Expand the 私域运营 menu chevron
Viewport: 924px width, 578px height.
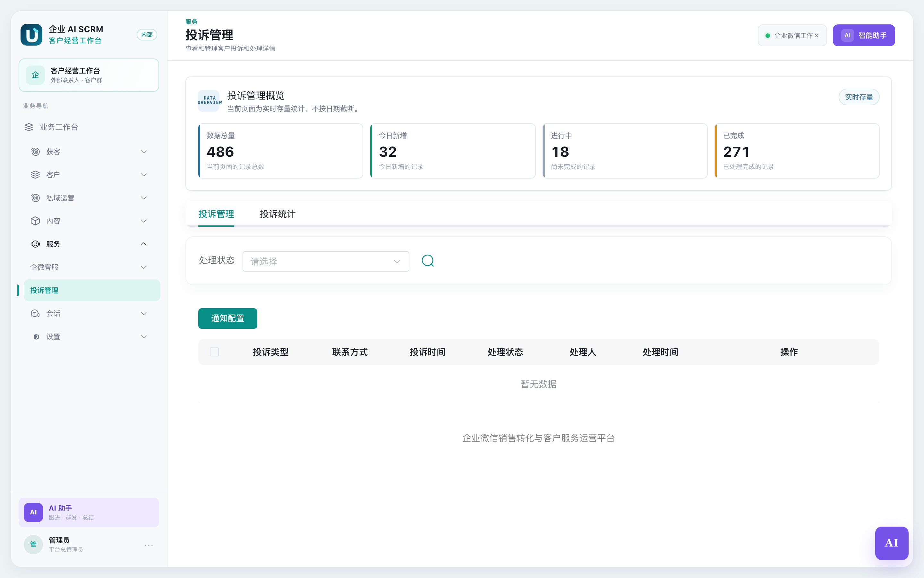pos(143,198)
